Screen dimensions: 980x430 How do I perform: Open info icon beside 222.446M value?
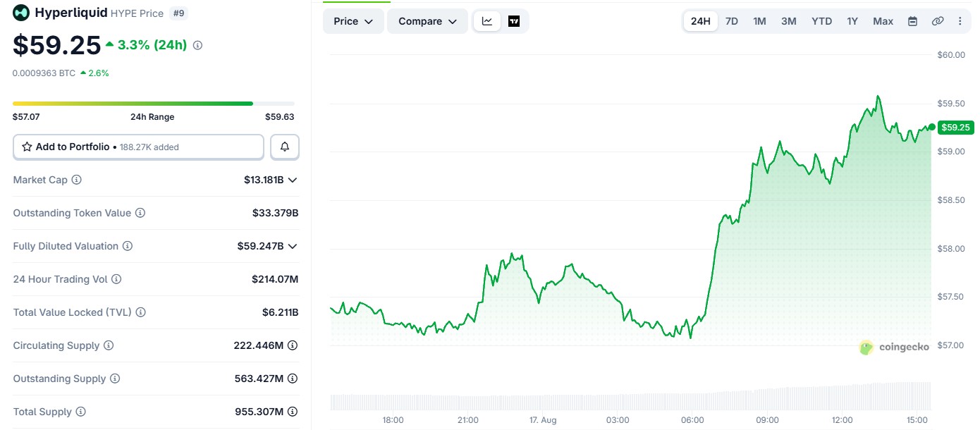point(293,345)
